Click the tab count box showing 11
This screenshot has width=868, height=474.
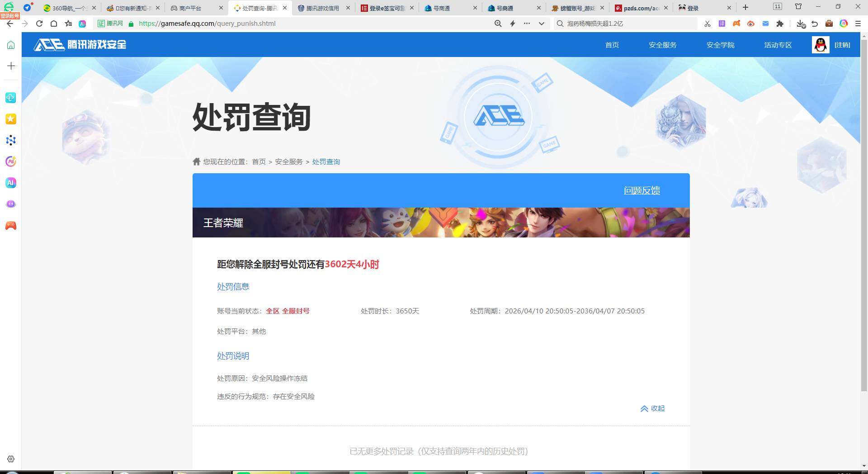(778, 6)
